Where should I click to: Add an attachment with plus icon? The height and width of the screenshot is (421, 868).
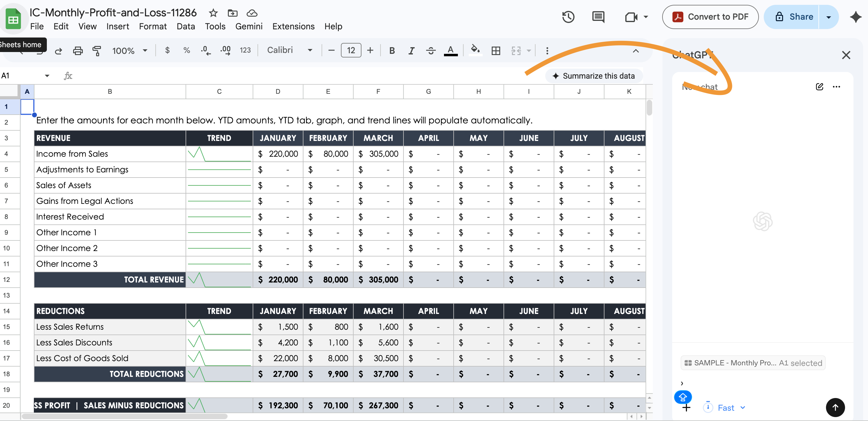coord(686,408)
